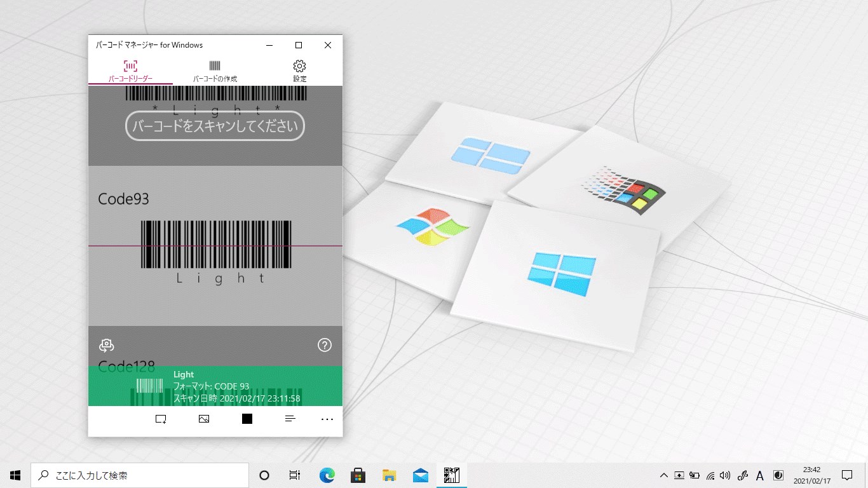Click the IME J mode tray icon

coord(778,475)
